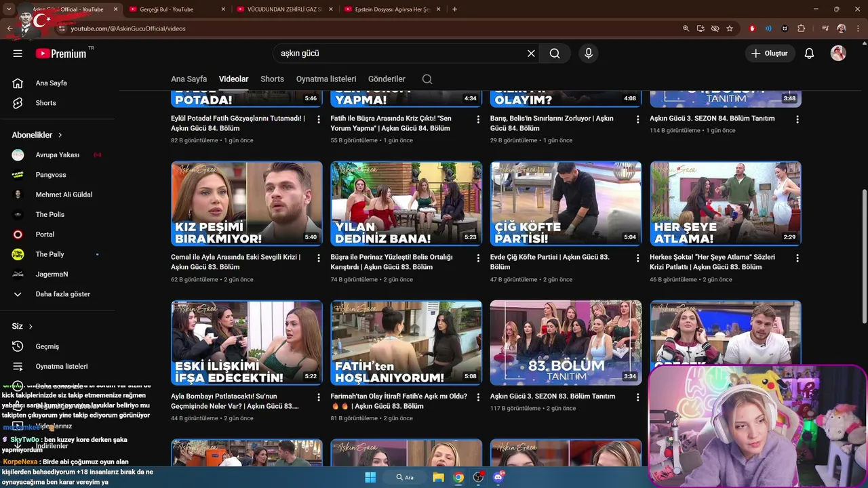Submit search with magnifier button
868x488 pixels.
(555, 54)
